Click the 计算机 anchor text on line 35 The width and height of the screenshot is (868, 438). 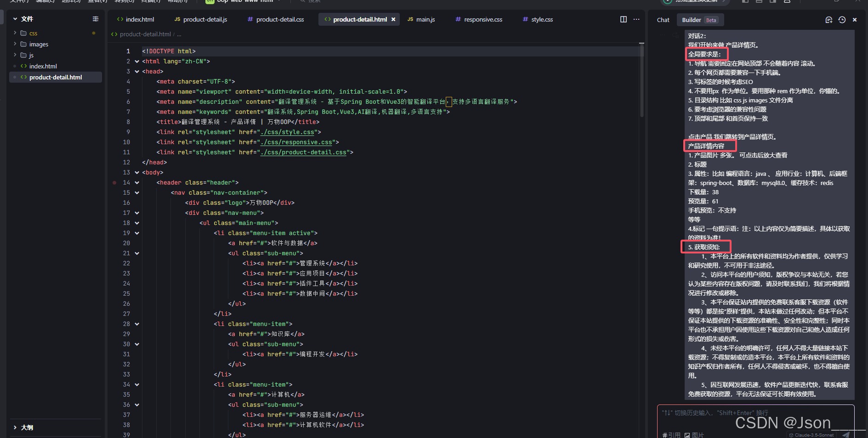coord(281,395)
